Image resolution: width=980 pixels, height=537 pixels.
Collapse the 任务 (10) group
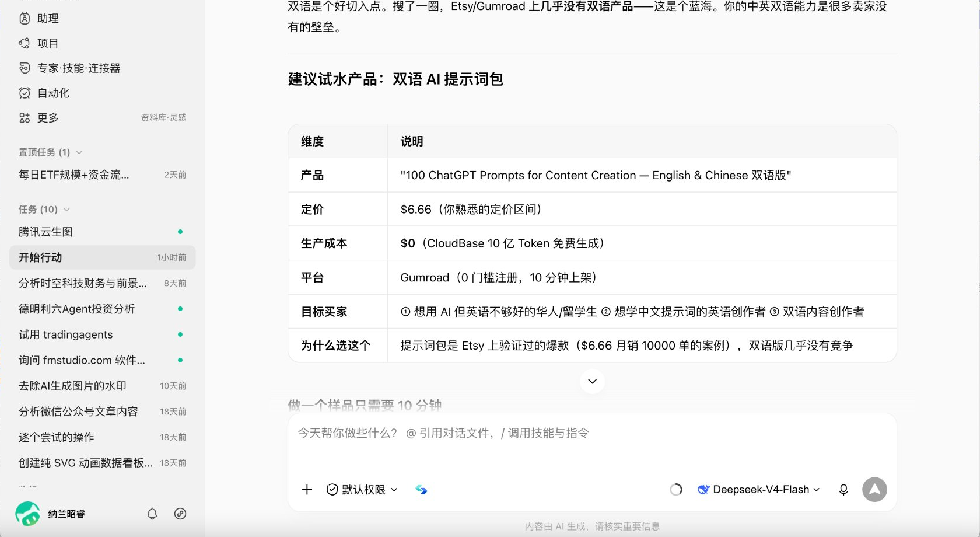point(44,210)
